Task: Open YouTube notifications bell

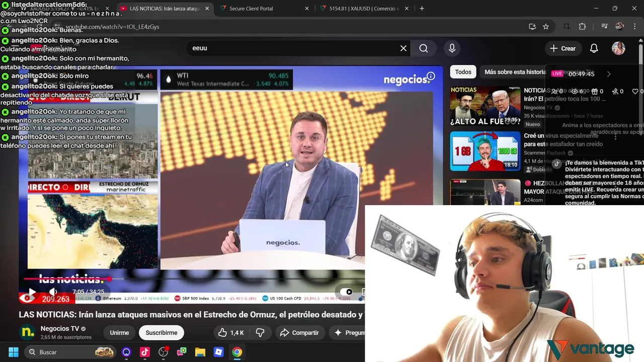Action: pos(594,48)
